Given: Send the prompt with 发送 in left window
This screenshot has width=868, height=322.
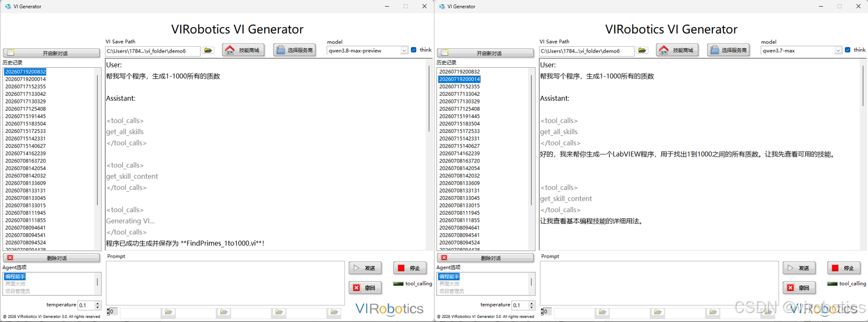Looking at the screenshot, I should point(365,268).
